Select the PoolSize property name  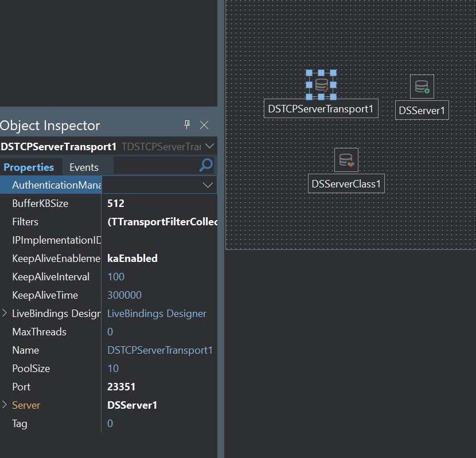[x=31, y=369]
